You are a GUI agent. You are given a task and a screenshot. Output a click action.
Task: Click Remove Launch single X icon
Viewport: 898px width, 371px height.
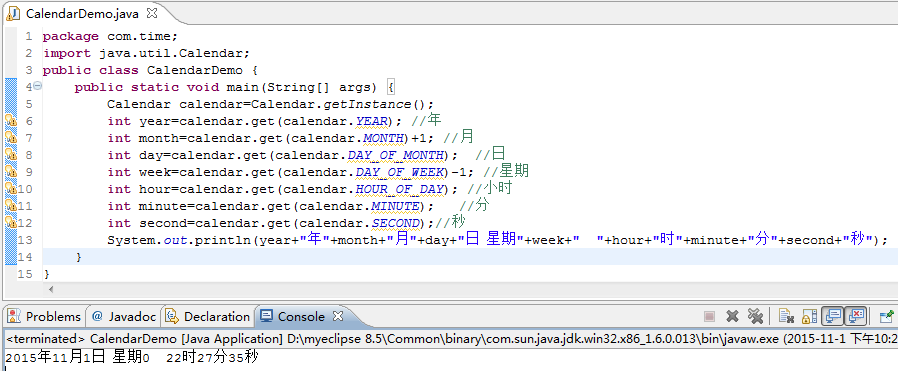click(732, 316)
